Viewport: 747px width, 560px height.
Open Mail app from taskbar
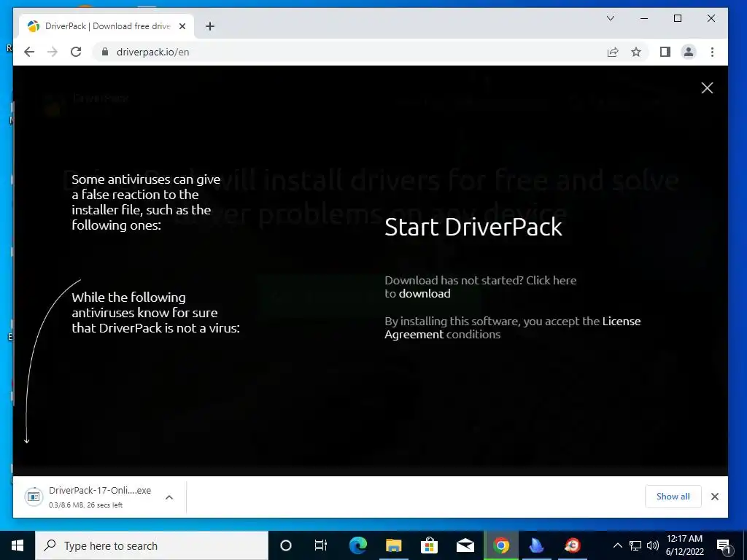pyautogui.click(x=465, y=545)
